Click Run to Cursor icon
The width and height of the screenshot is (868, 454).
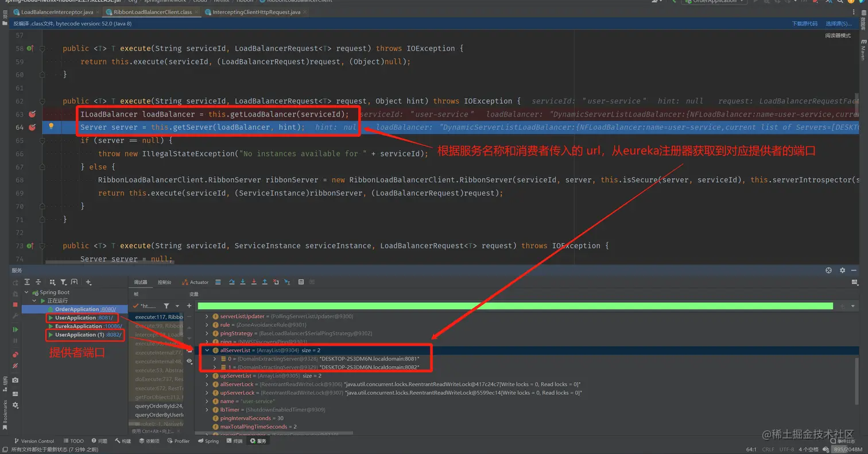287,282
